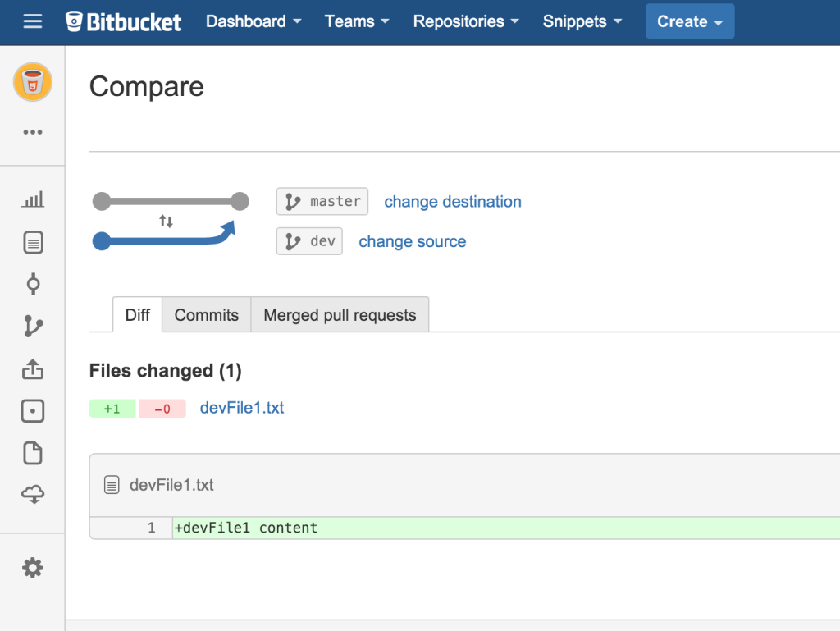Screen dimensions: 840x631
Task: Open the Overview bar chart icon
Action: [33, 199]
